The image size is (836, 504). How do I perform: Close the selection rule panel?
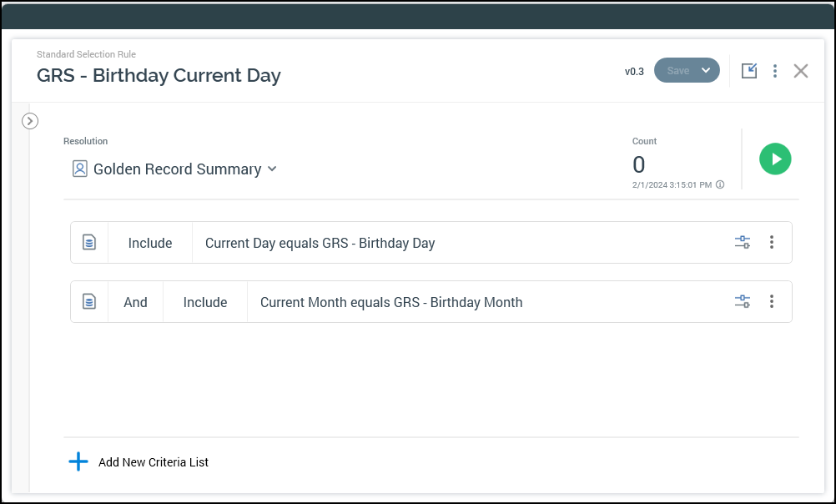click(801, 71)
